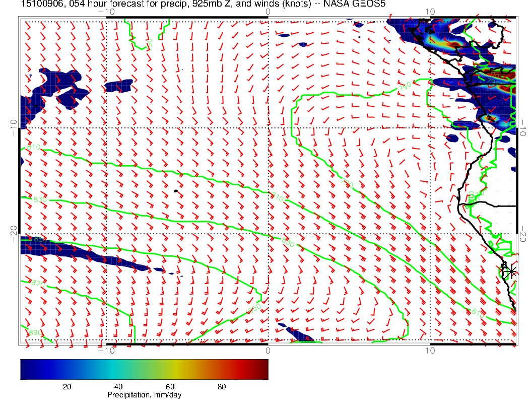
Task: Click the black asterisk marker on the coastline
Action: click(511, 271)
